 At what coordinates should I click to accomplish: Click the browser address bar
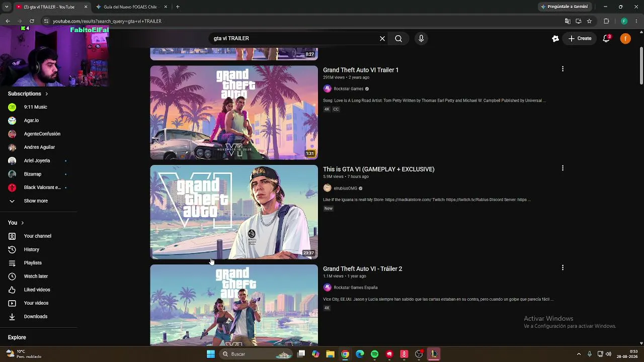point(302,21)
